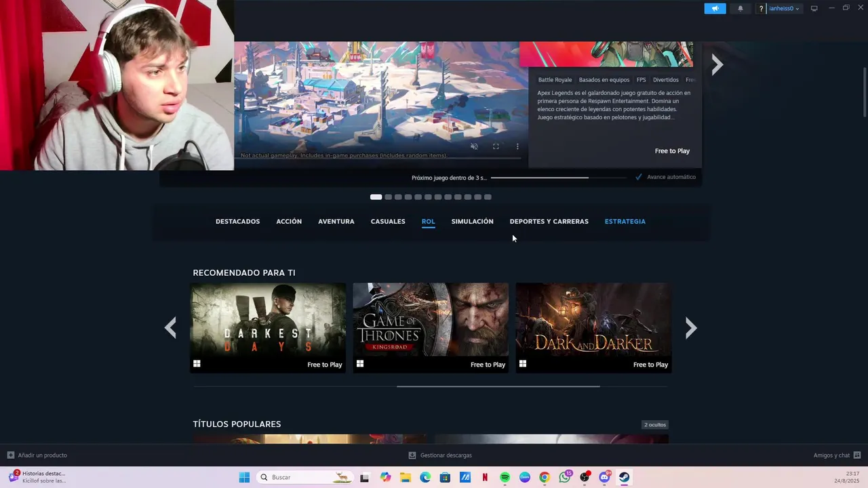The image size is (868, 488).
Task: Open Task View on the taskbar
Action: [x=364, y=477]
